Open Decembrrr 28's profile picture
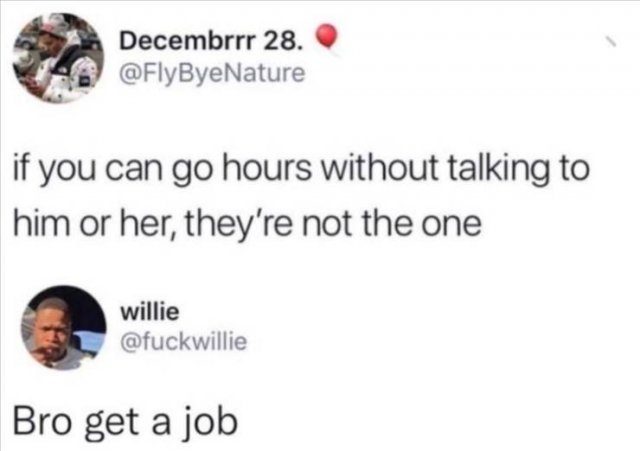The width and height of the screenshot is (640, 451). coord(58,58)
